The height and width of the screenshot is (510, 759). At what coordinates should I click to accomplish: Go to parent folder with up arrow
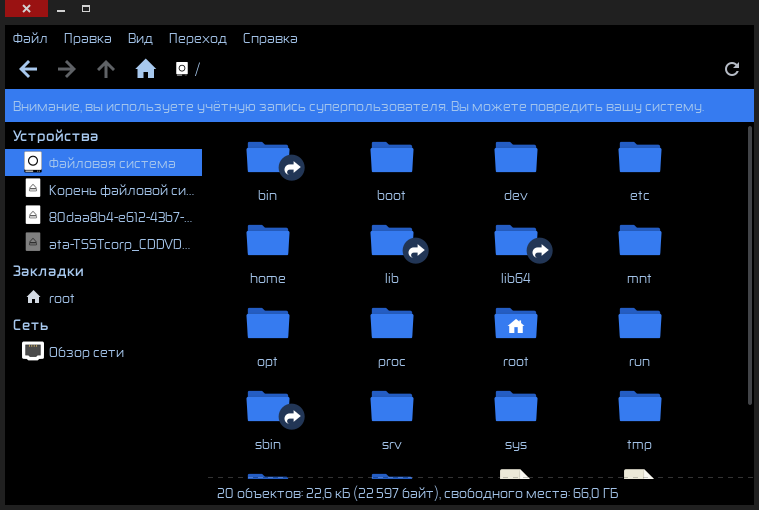(106, 69)
